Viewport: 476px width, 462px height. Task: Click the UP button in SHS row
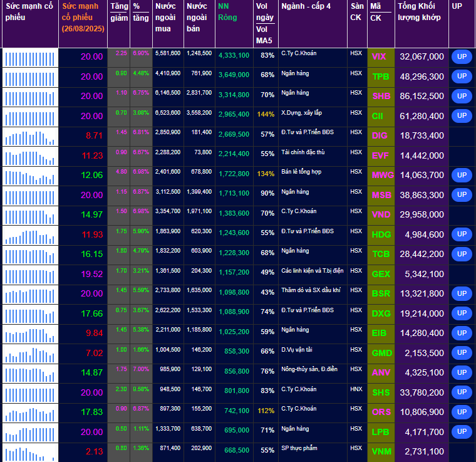tap(462, 392)
